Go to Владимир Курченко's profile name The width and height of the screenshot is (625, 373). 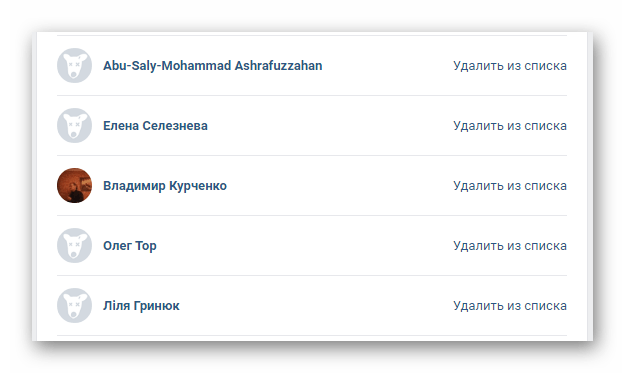click(165, 186)
